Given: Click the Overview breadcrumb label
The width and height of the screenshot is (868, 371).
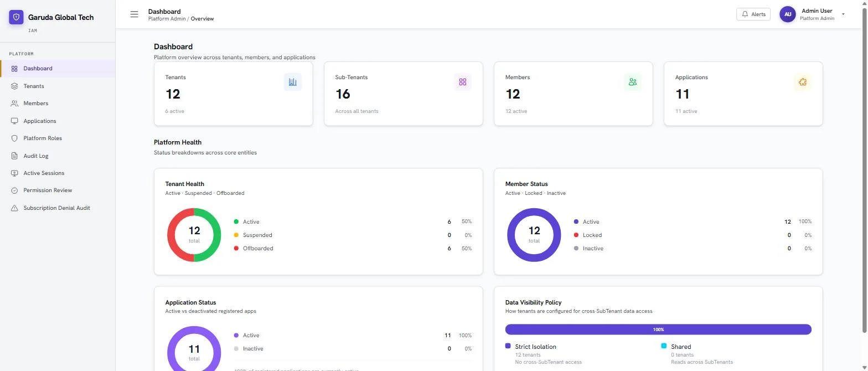Looking at the screenshot, I should tap(202, 19).
